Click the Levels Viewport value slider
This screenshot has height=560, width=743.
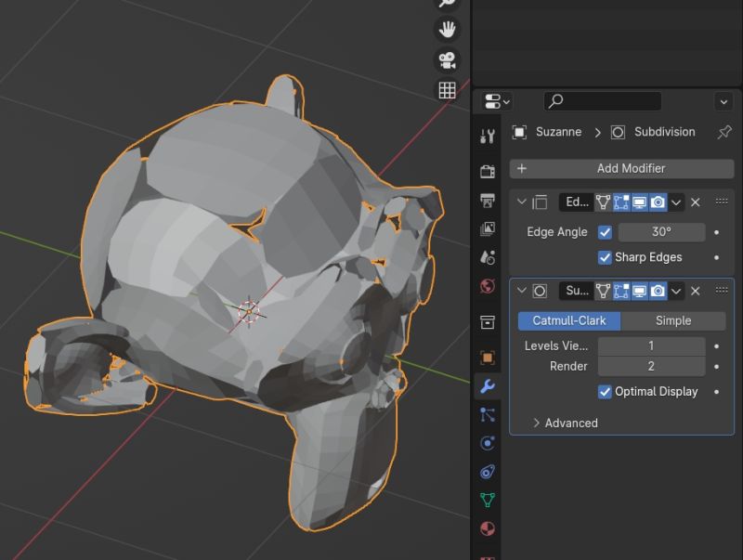coord(651,345)
